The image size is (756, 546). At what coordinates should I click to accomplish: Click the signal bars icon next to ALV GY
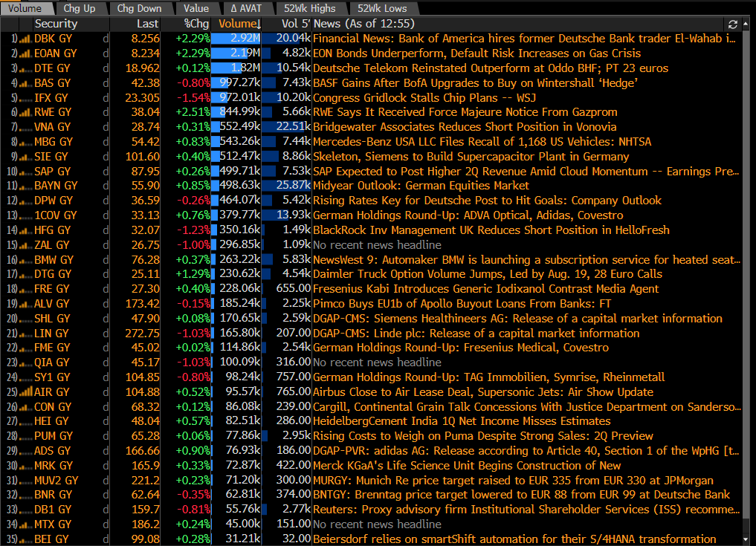click(x=25, y=305)
